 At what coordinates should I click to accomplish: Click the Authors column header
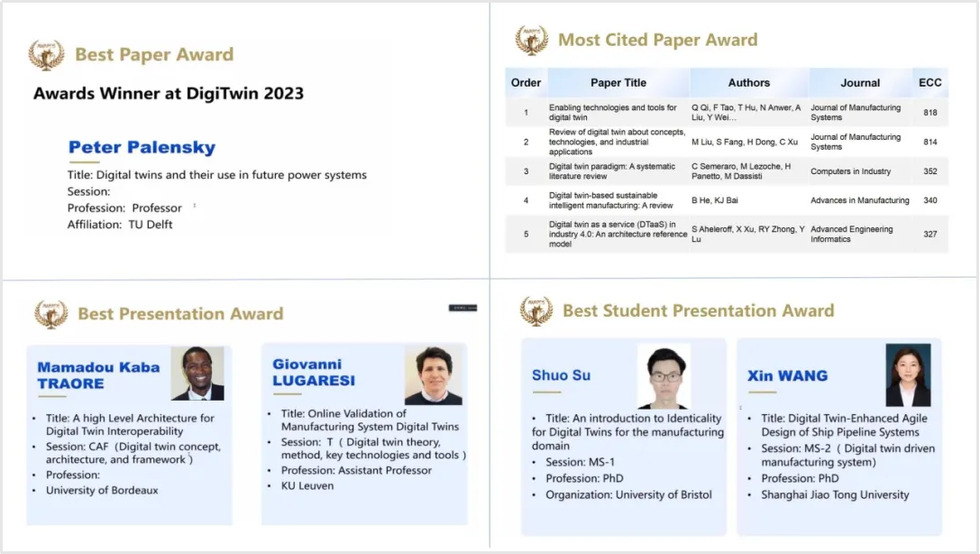(749, 83)
